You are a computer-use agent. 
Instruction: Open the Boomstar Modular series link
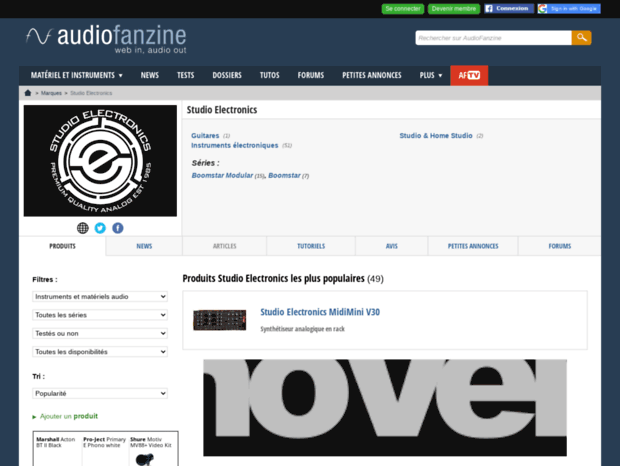[x=222, y=175]
